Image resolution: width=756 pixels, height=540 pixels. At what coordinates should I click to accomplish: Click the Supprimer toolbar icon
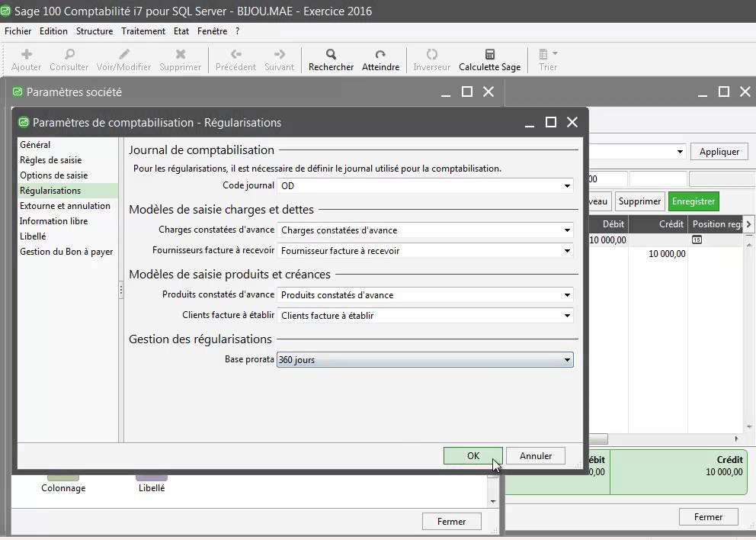[x=181, y=54]
